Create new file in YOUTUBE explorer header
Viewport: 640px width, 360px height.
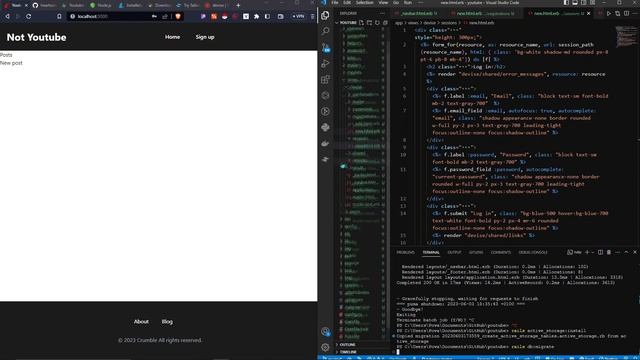point(362,23)
